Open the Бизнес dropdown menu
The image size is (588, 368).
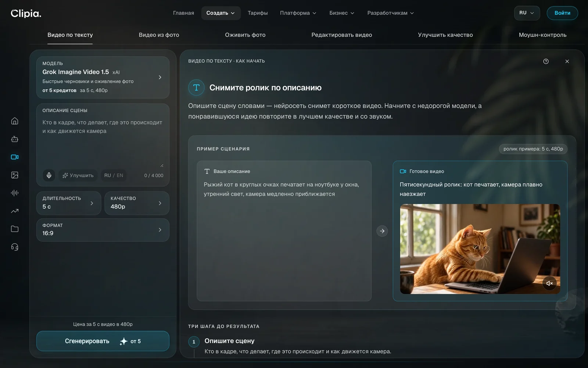pos(342,13)
